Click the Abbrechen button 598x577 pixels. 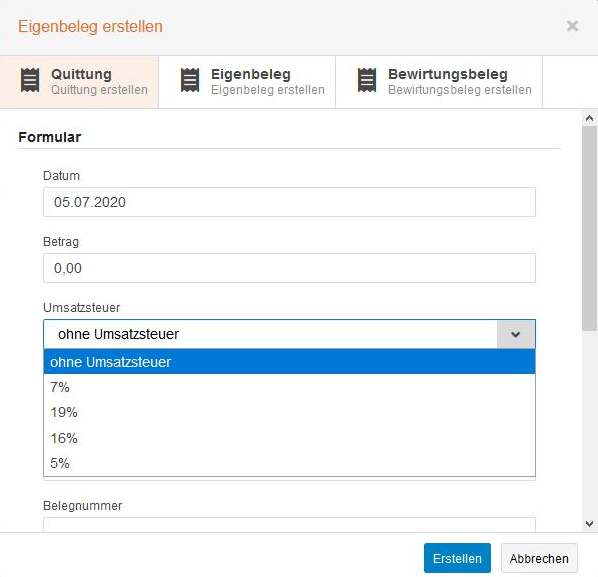pos(539,558)
